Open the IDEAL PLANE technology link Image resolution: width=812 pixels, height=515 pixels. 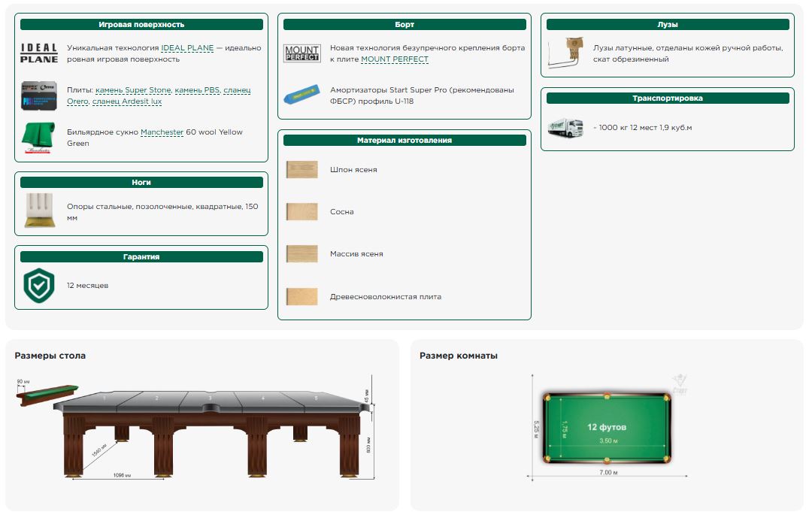(x=187, y=48)
